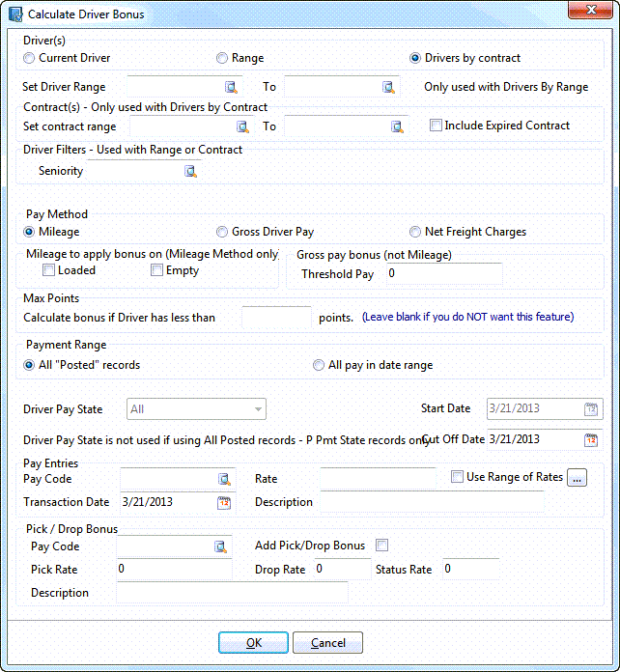Open Cut Off Date calendar picker
The width and height of the screenshot is (620, 672).
tap(591, 439)
